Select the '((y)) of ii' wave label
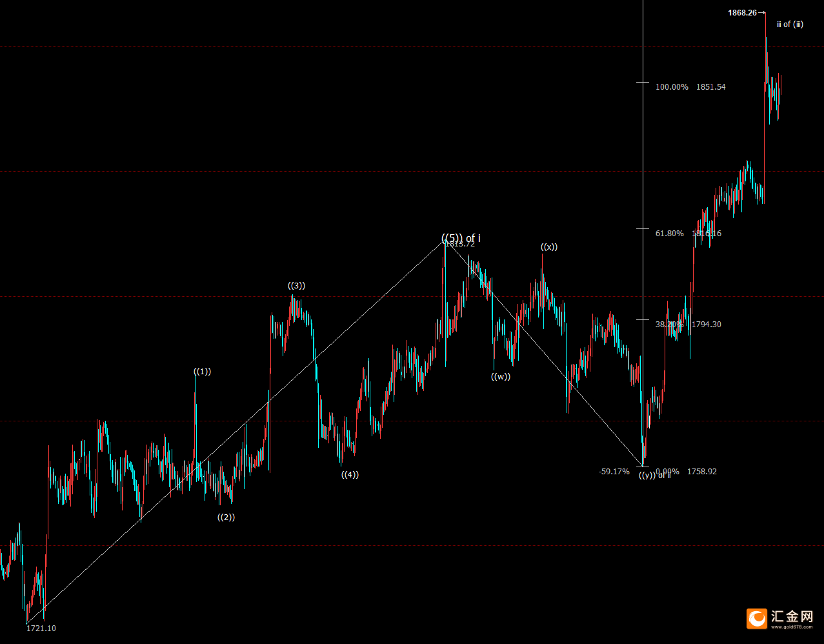 coord(655,476)
